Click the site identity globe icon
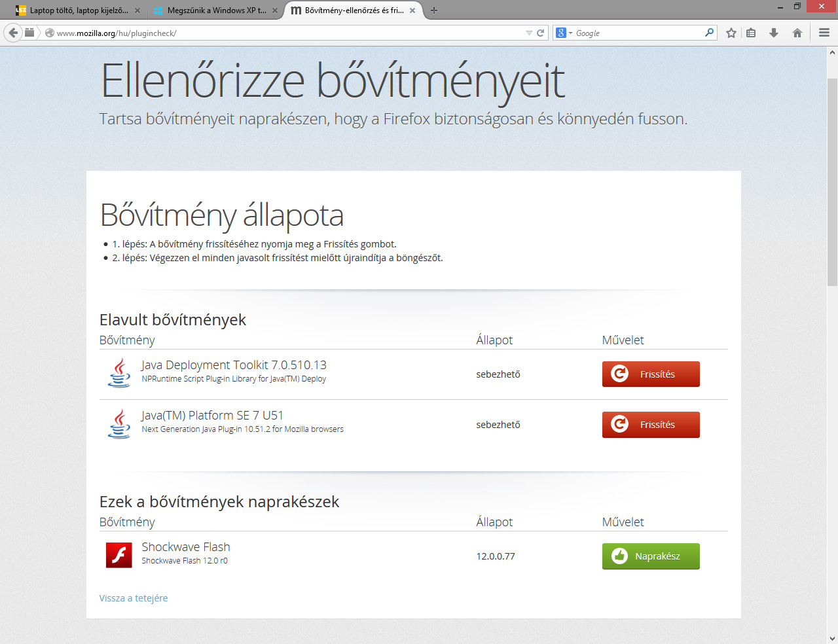The image size is (838, 644). tap(49, 33)
